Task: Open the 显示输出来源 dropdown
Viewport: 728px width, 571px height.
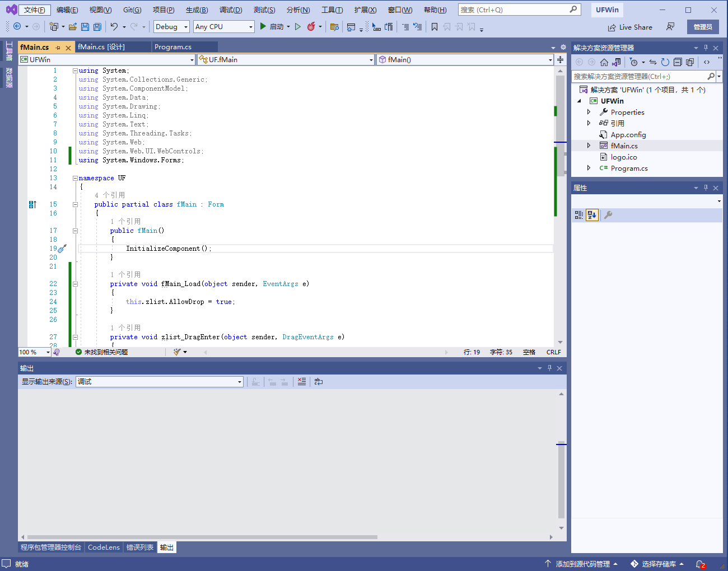Action: pos(160,382)
